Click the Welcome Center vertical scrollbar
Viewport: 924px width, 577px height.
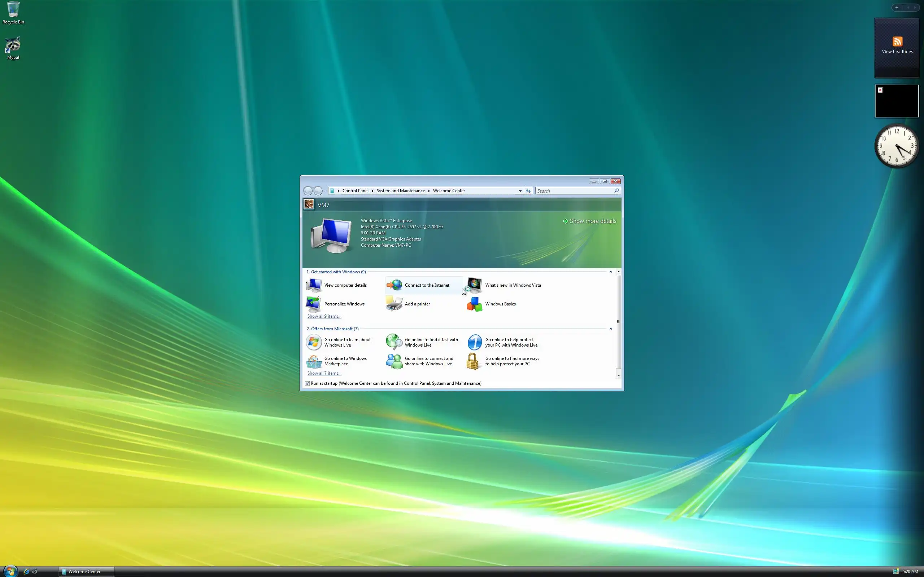point(618,321)
